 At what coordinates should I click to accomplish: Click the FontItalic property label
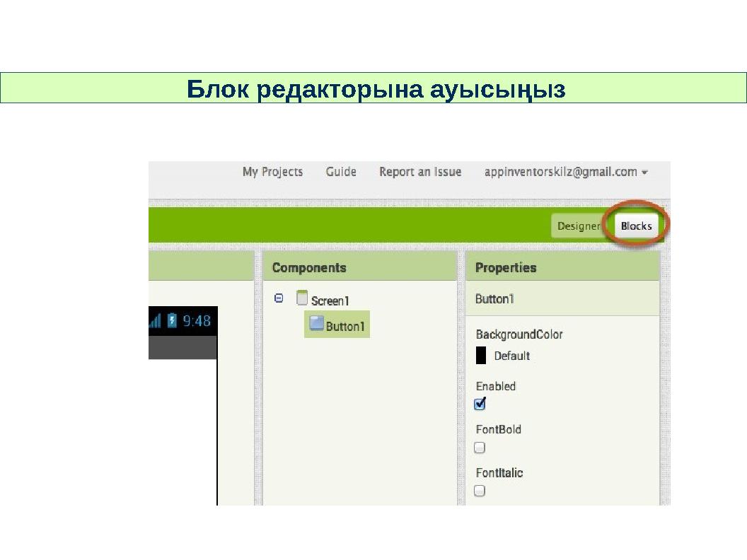click(x=499, y=473)
